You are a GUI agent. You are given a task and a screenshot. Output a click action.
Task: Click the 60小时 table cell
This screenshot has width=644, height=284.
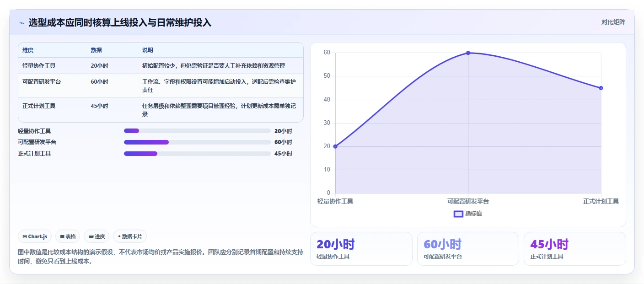(x=99, y=82)
